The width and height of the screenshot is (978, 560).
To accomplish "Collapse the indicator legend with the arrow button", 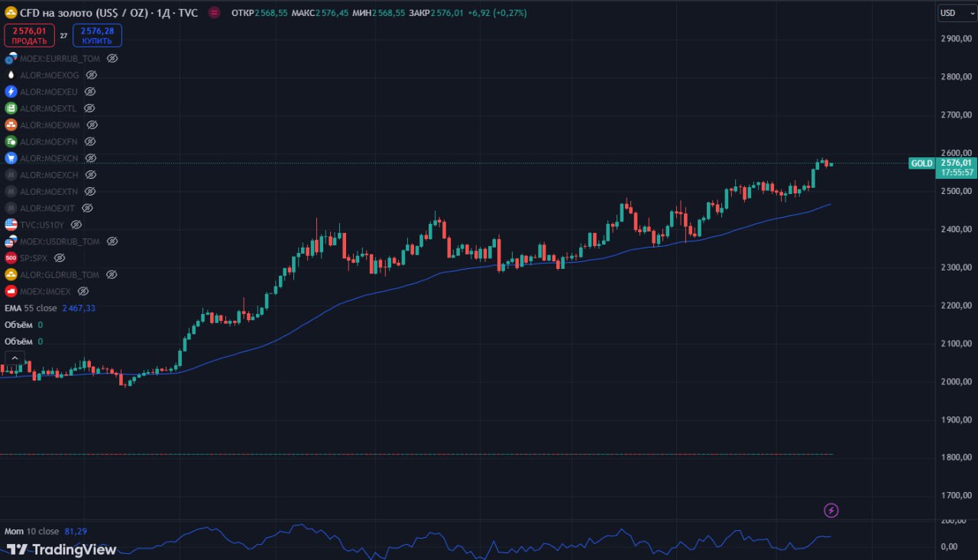I will 15,358.
